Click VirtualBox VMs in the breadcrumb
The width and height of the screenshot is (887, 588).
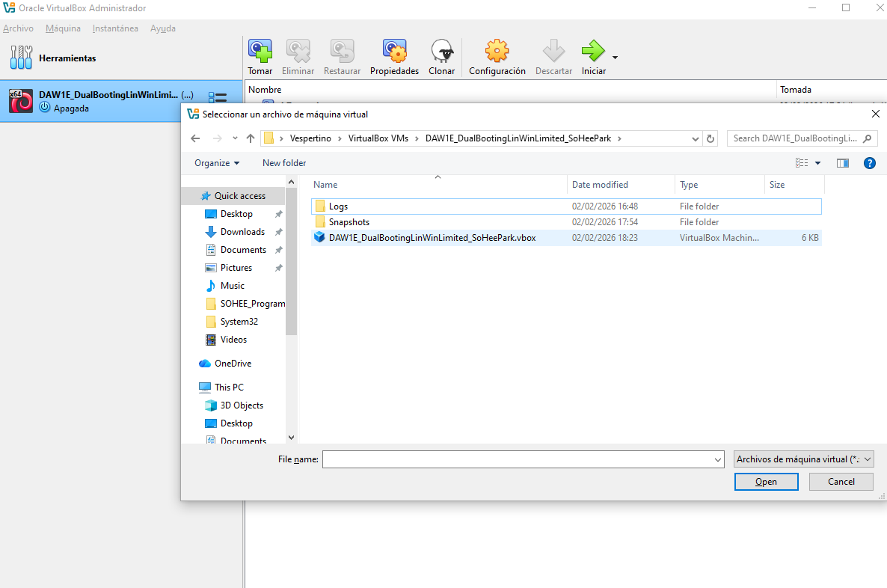click(378, 138)
